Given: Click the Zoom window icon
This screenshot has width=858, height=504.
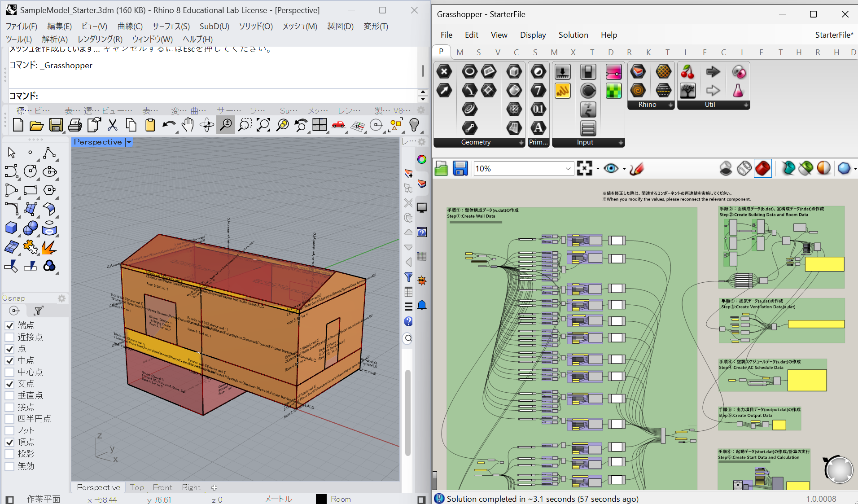Looking at the screenshot, I should coord(245,125).
